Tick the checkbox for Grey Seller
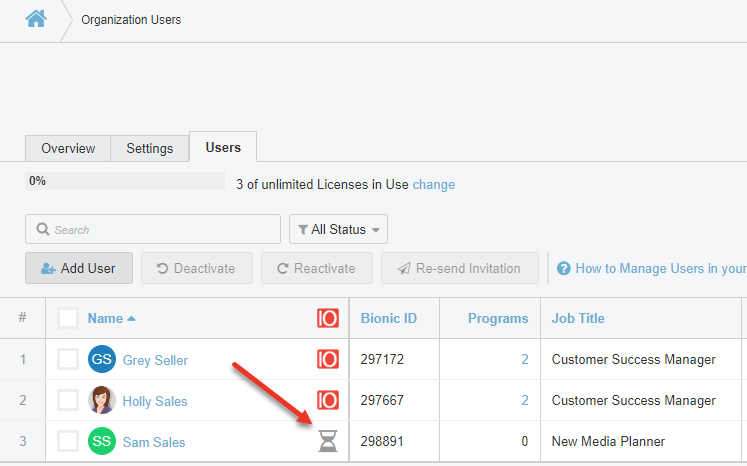The height and width of the screenshot is (466, 747). 68,359
